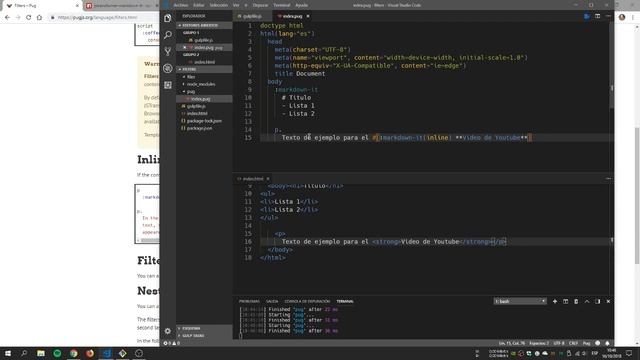Viewport: 640px width, 360px height.
Task: Open notifications bell in status bar
Action: point(607,343)
